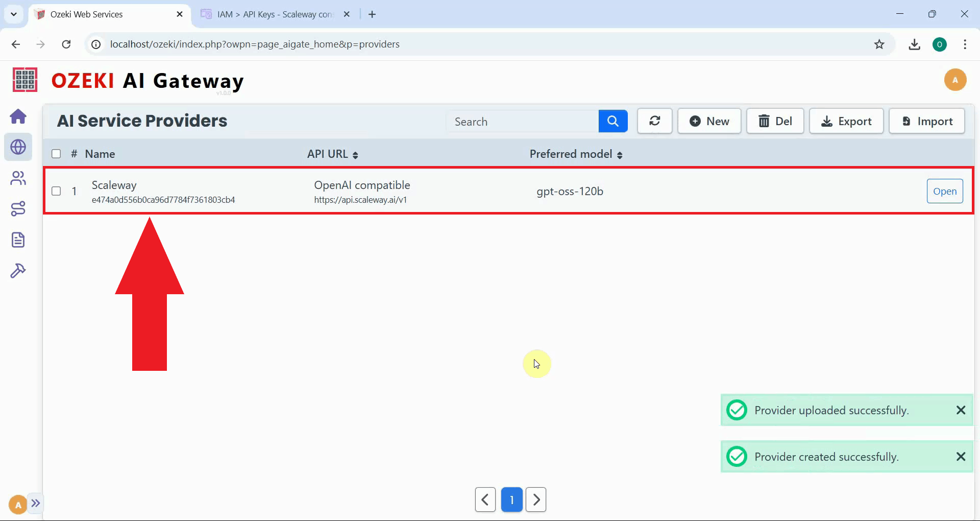This screenshot has width=980, height=521.
Task: Open the Users section in the sidebar
Action: [18, 178]
